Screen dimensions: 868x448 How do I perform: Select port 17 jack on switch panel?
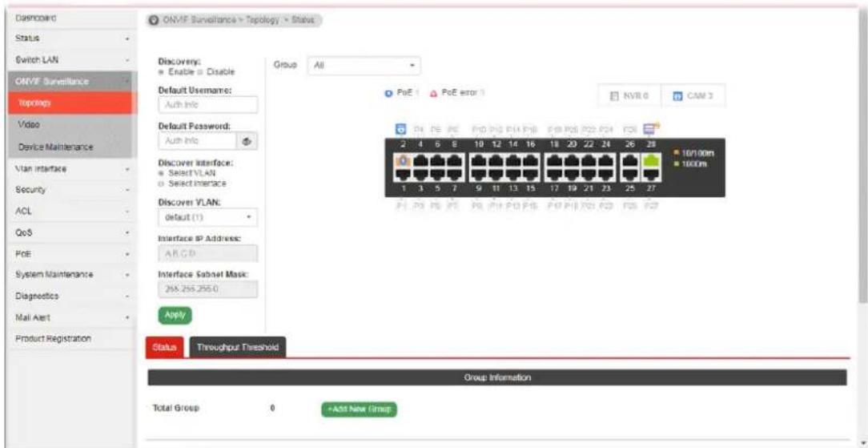pos(555,174)
